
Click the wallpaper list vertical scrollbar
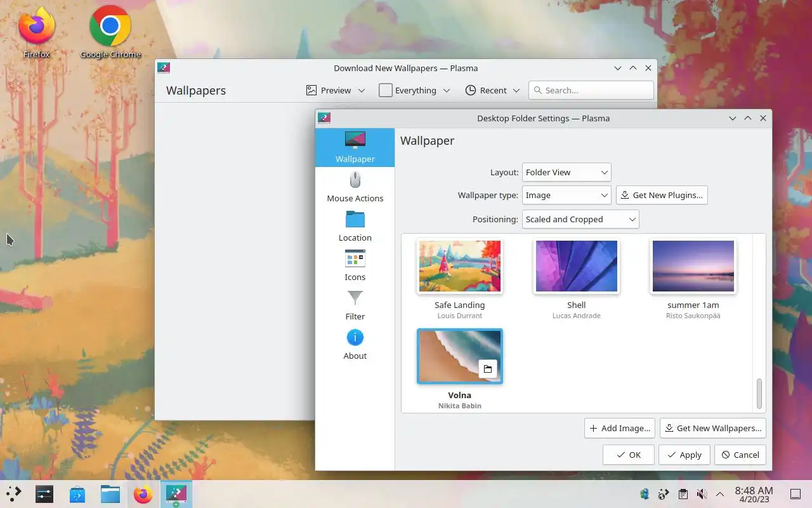point(759,394)
